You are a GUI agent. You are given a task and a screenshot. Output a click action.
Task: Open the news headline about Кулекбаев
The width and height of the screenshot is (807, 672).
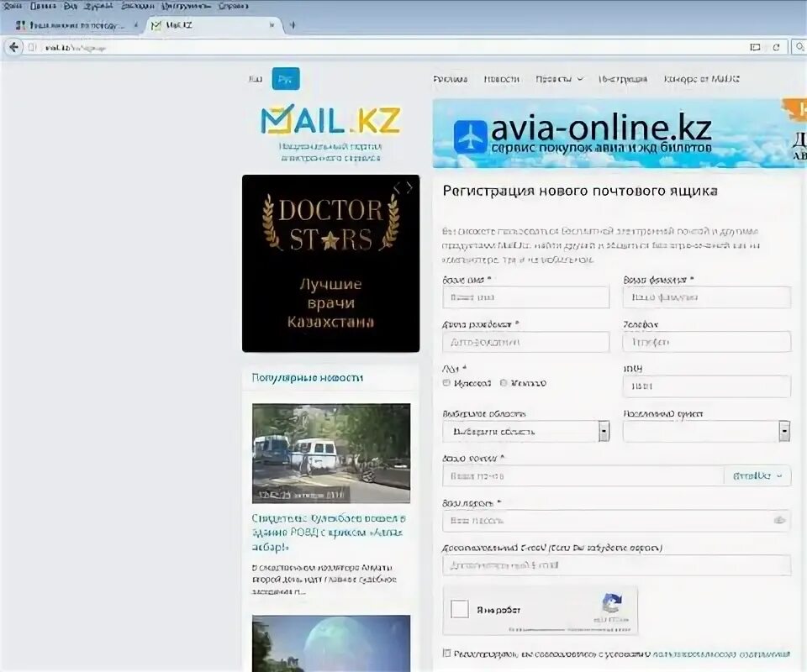click(329, 533)
